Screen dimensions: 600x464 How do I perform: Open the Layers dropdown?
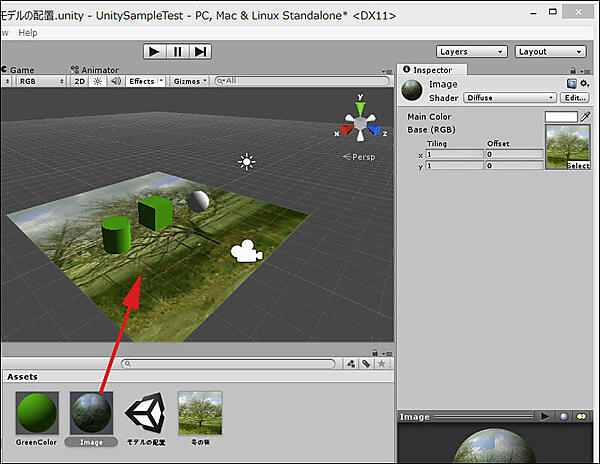coord(472,52)
